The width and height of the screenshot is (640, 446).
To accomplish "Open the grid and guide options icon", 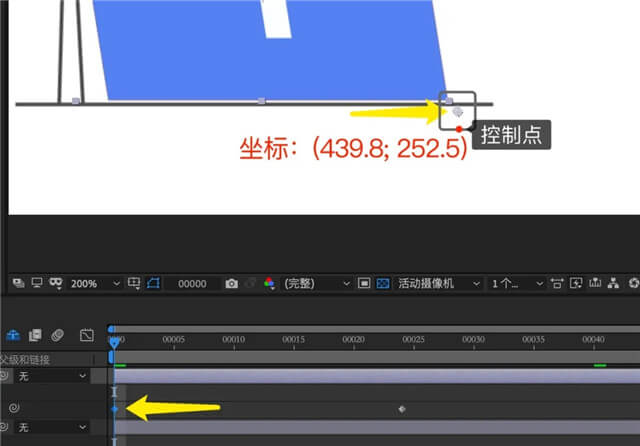I will [135, 284].
